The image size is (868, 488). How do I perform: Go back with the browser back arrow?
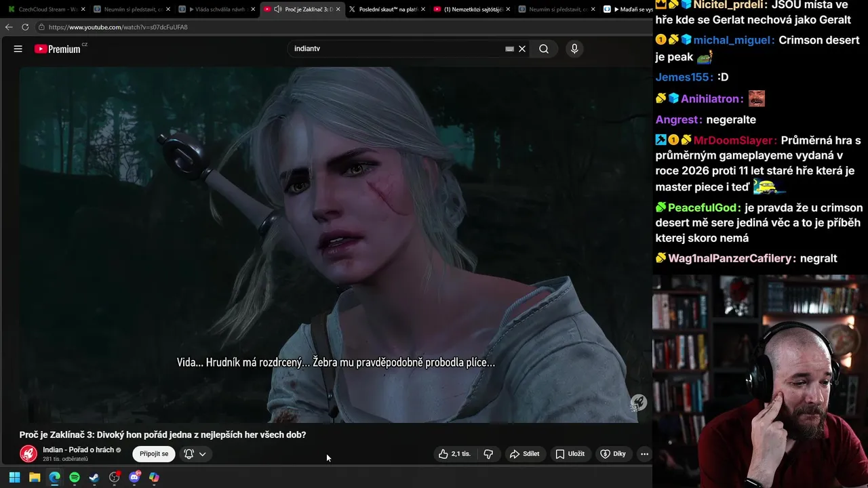(9, 27)
